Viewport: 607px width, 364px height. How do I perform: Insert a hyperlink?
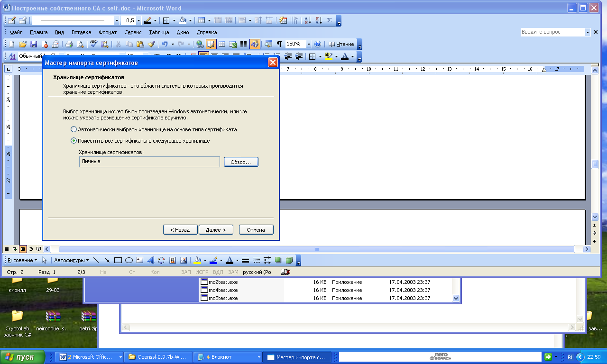[x=200, y=44]
